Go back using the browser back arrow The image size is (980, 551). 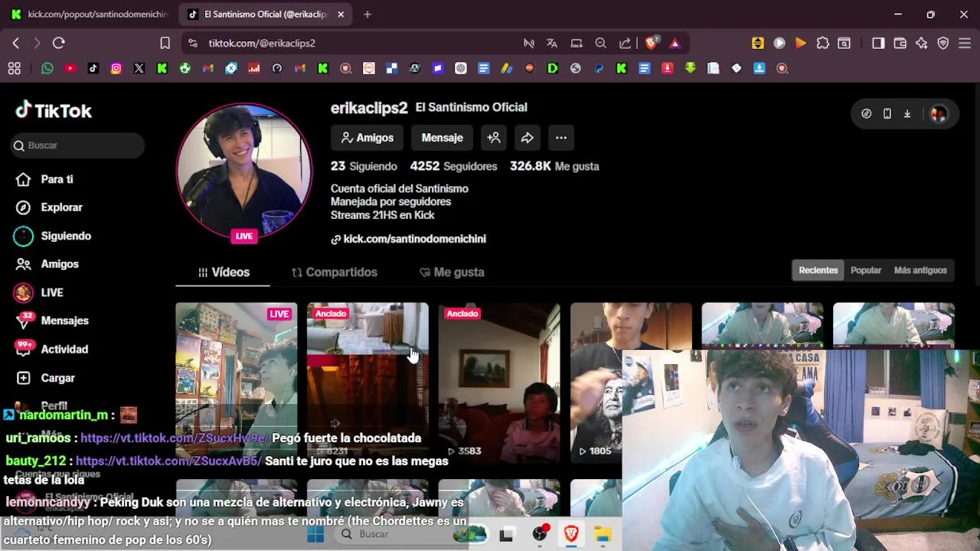click(x=15, y=44)
